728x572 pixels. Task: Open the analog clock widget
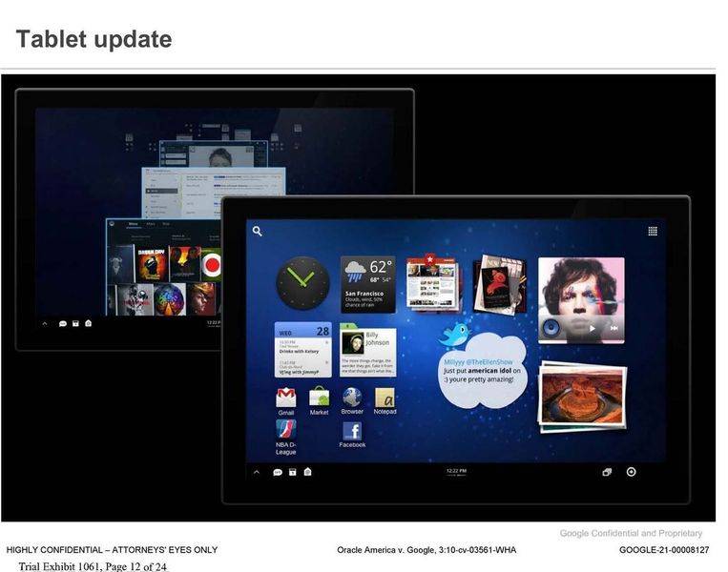(x=302, y=283)
